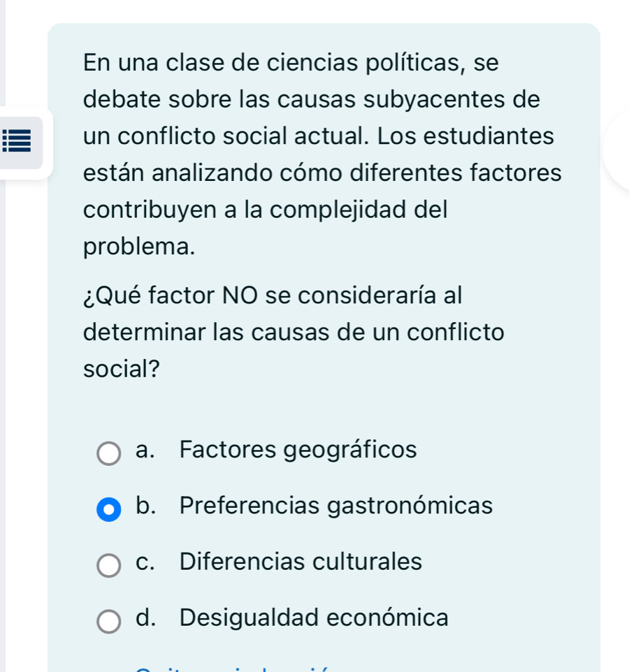The height and width of the screenshot is (672, 629).
Task: Mark the Desigualdad económica radio button
Action: pos(108,620)
